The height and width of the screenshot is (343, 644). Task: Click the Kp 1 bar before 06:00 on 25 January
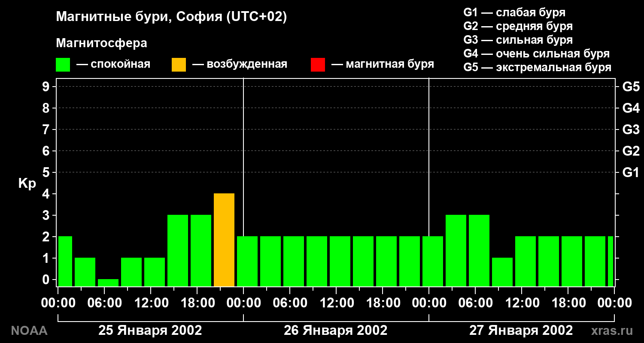[85, 272]
